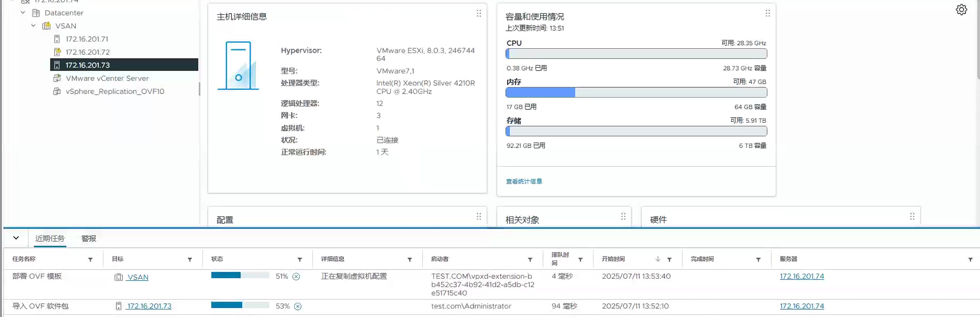Filter the 启动者 column
Screen dimensions: 980x317
coord(530,260)
